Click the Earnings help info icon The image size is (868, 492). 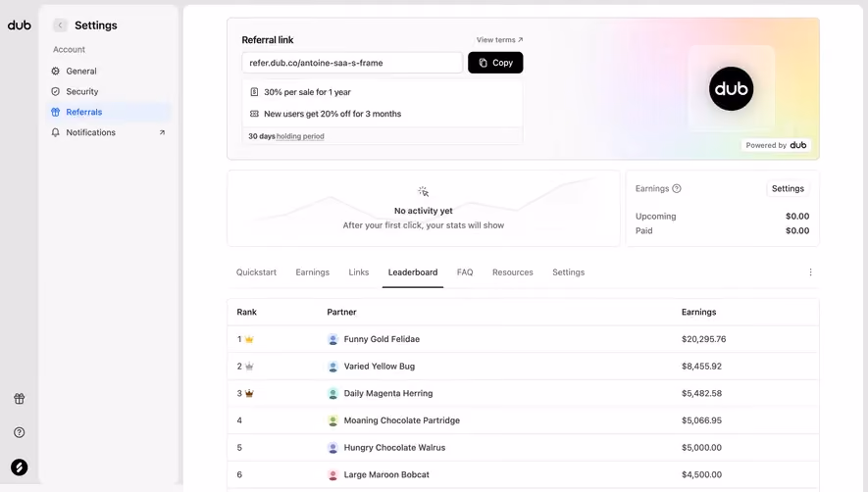[x=677, y=189]
